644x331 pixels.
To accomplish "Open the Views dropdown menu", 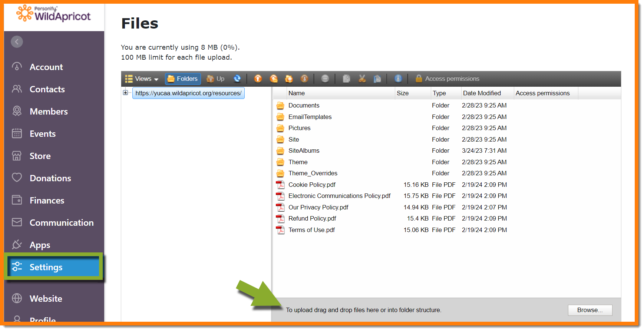I will (142, 79).
